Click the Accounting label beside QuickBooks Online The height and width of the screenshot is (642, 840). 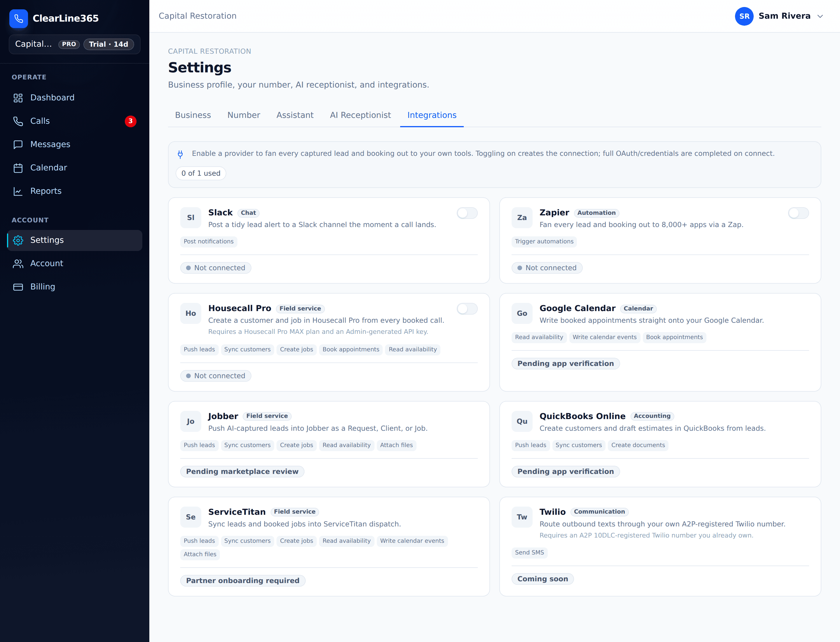point(652,416)
